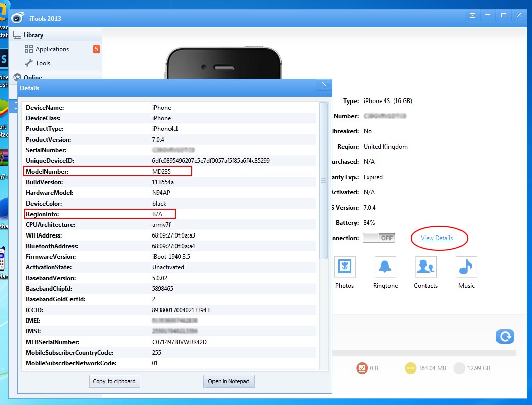Select the warranty value Expired
This screenshot has width=532, height=405.
373,177
